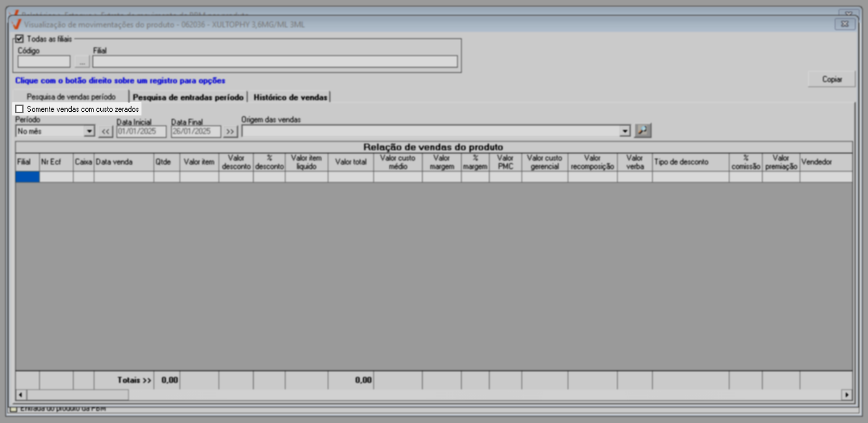868x423 pixels.
Task: Click the Data Final date field
Action: pos(196,131)
